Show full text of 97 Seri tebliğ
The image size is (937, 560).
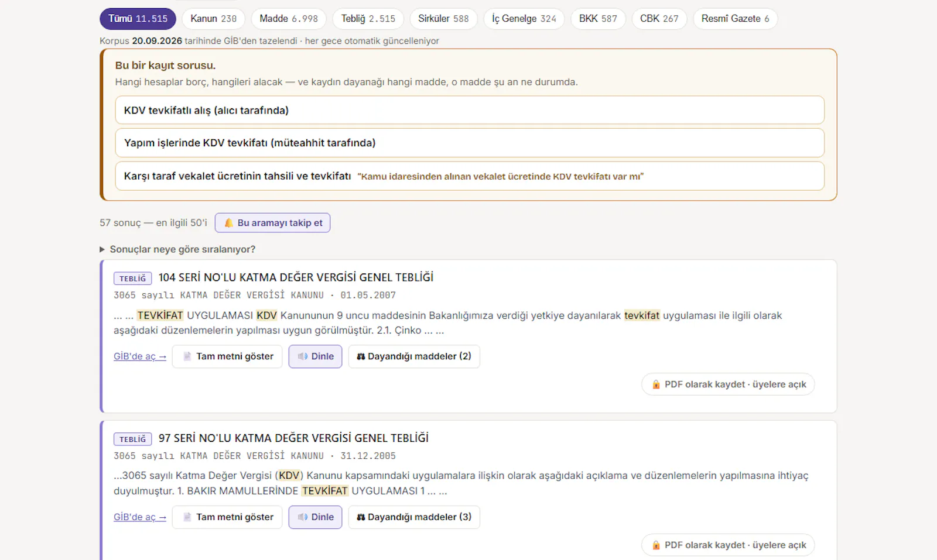[227, 517]
